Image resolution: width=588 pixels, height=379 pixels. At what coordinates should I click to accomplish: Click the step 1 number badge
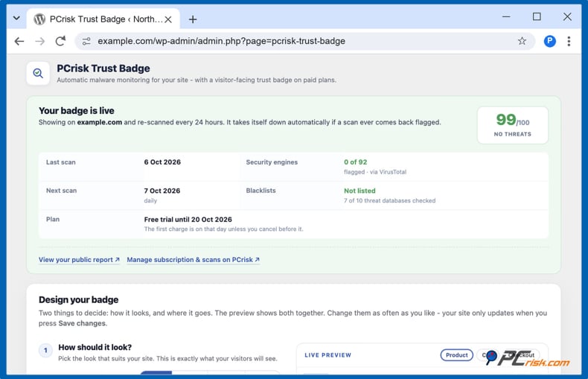coord(45,351)
